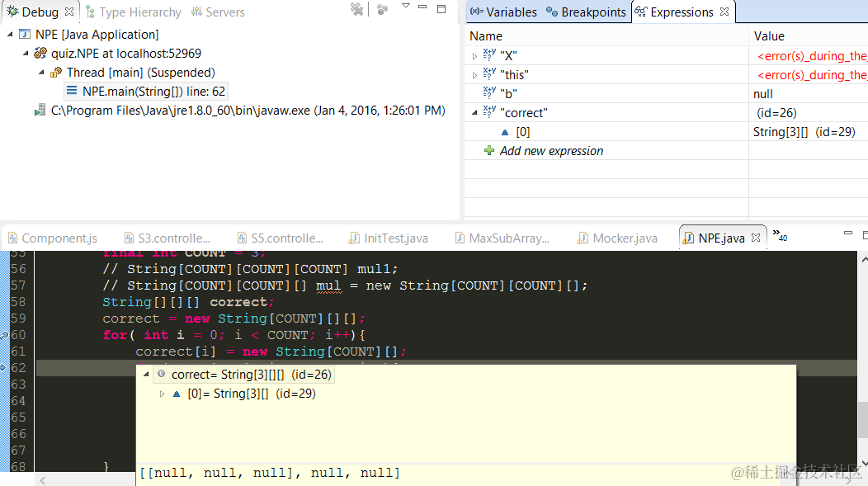868x486 pixels.
Task: Select quiz.NPE at localhost:52969
Action: (125, 54)
